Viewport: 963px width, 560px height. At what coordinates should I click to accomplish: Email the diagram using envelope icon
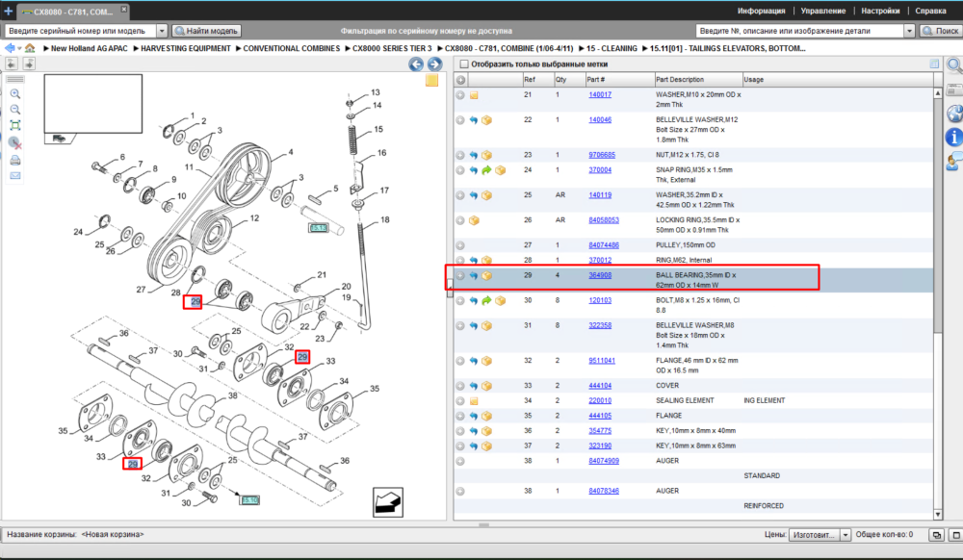coord(15,175)
